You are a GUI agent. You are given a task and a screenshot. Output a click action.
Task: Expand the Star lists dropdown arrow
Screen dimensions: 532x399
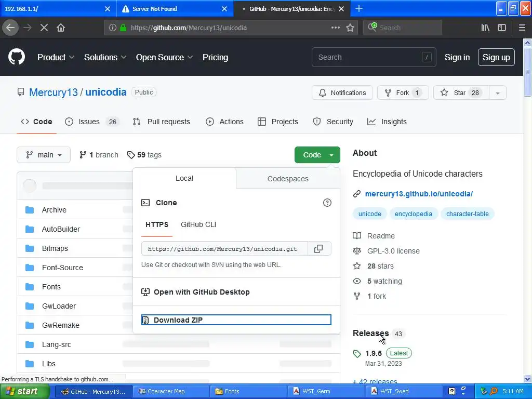click(498, 93)
